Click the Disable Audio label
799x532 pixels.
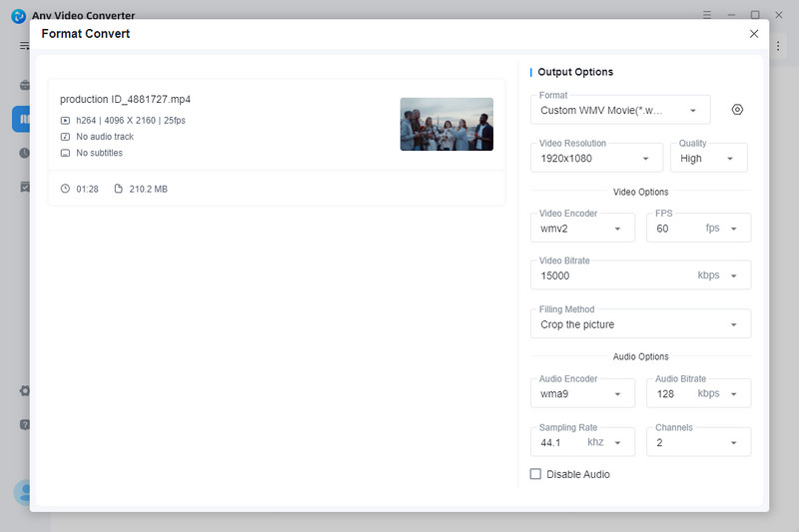click(x=578, y=474)
